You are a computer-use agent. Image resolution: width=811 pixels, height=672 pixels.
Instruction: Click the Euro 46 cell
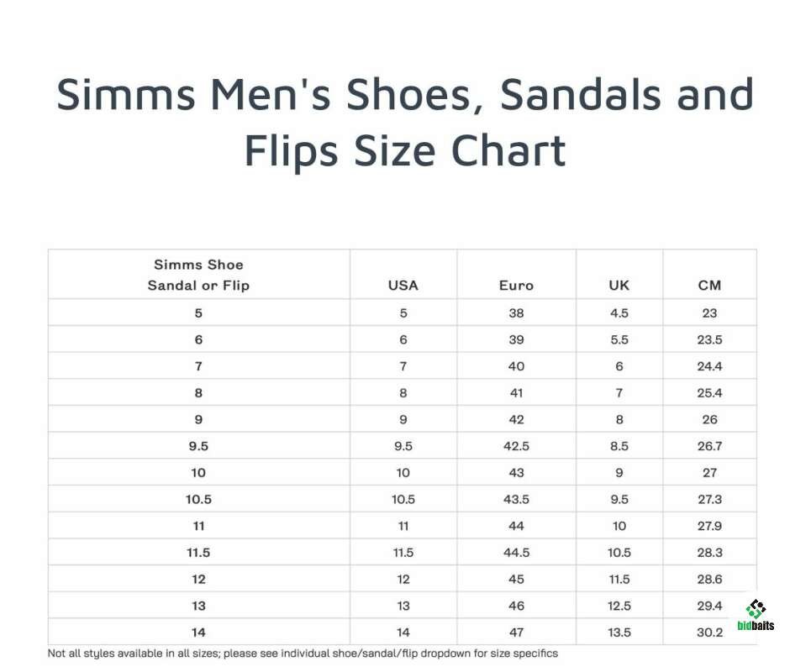click(x=516, y=606)
